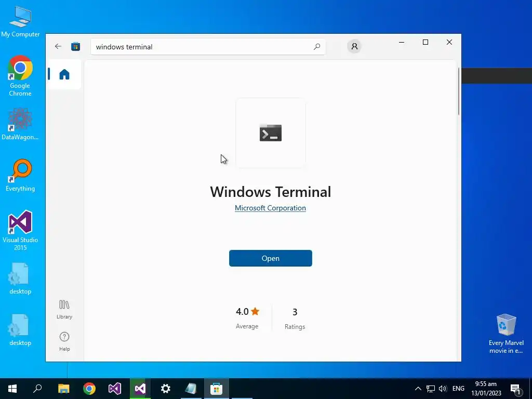The height and width of the screenshot is (399, 532).
Task: Open the taskbar clock showing 9:55 am
Action: (486, 389)
